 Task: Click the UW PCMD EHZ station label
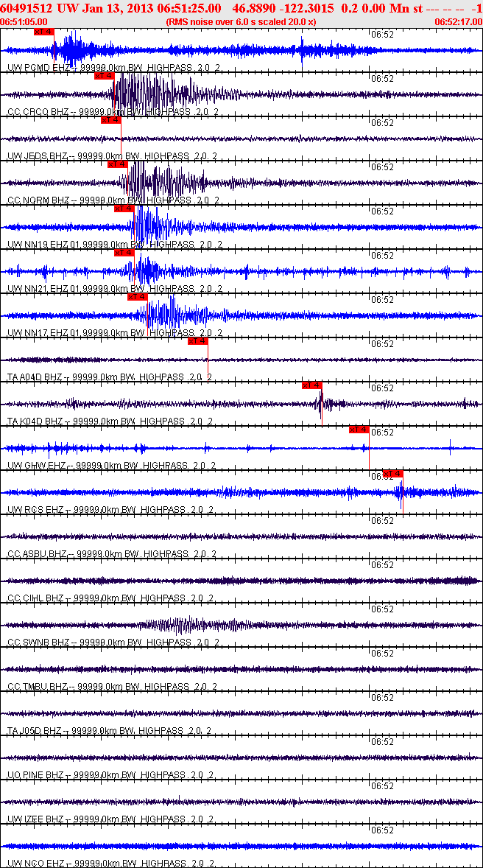point(113,68)
